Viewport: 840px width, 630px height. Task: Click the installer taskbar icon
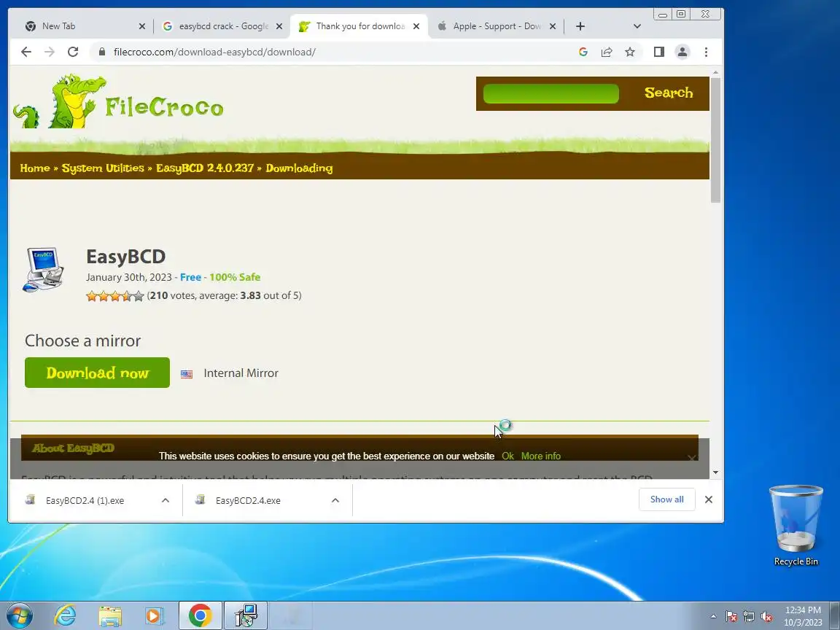pos(245,615)
